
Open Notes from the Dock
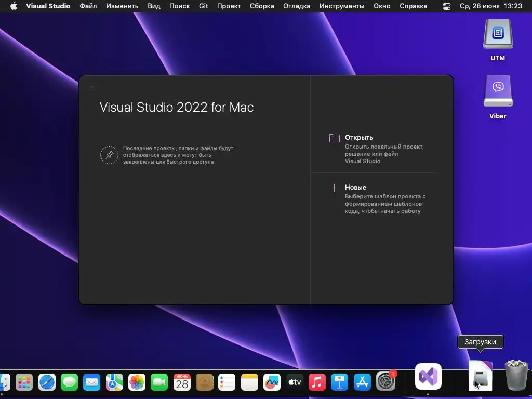click(x=249, y=382)
